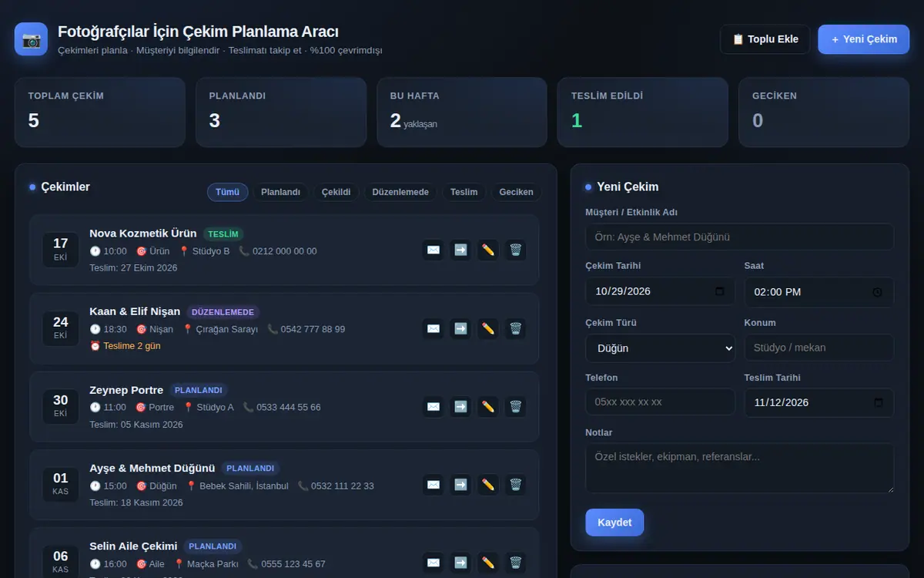Click the "Selin Aile Çekimi" title
Screen dimensions: 924x578
pyautogui.click(x=133, y=546)
